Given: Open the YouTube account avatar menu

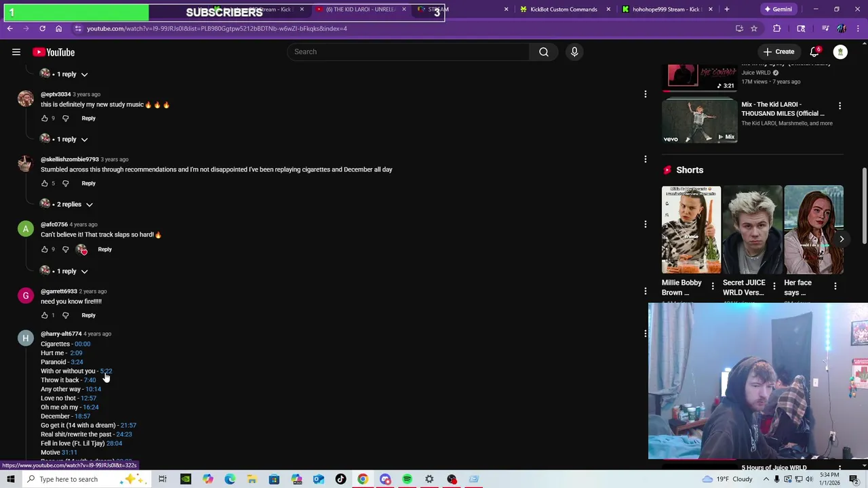Looking at the screenshot, I should click(x=840, y=52).
